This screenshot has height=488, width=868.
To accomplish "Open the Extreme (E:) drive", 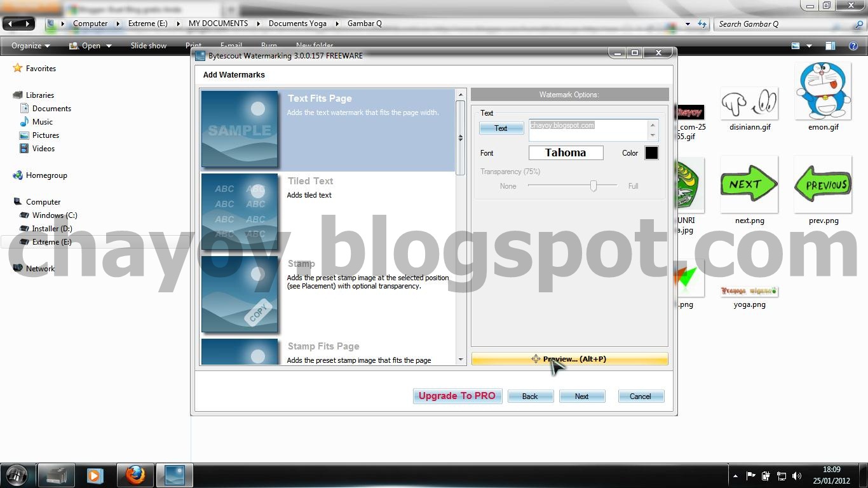I will (51, 242).
